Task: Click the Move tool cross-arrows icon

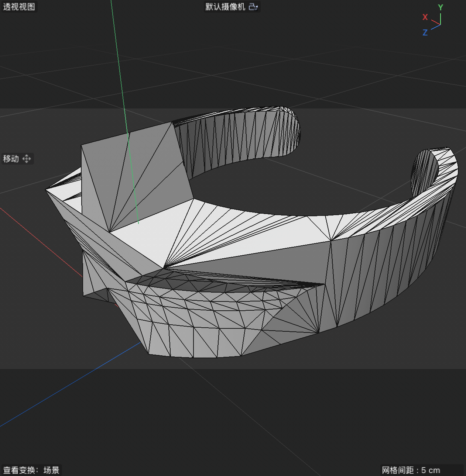Action: click(26, 159)
